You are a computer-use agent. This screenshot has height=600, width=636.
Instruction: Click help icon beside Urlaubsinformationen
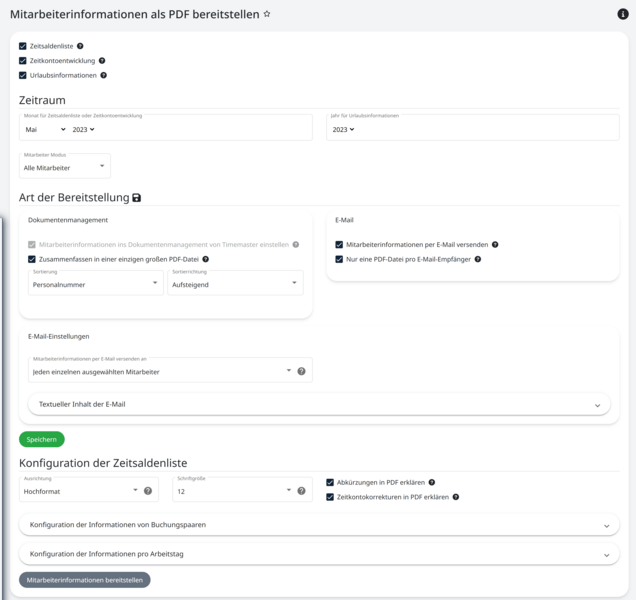tap(104, 75)
